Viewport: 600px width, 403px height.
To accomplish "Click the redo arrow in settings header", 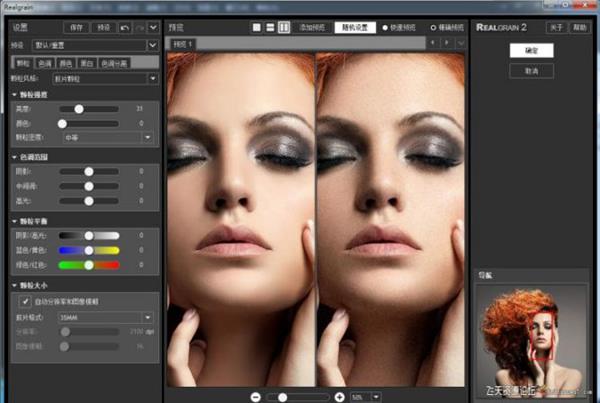I will click(139, 27).
